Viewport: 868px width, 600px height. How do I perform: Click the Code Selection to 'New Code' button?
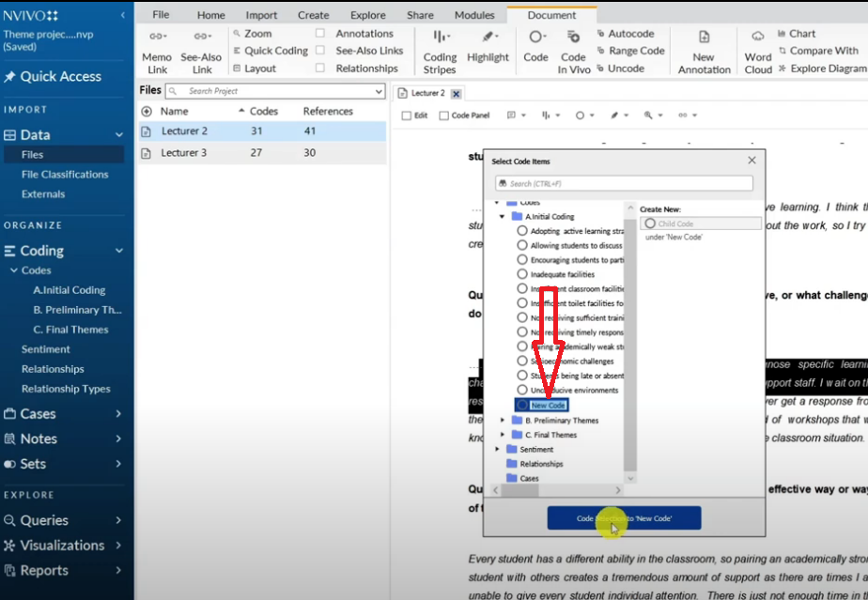pos(624,518)
